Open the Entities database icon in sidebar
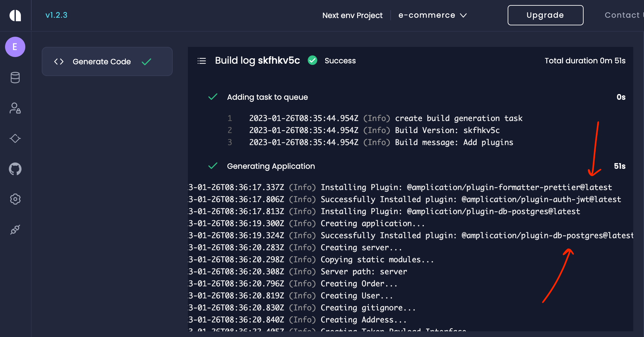 (15, 78)
